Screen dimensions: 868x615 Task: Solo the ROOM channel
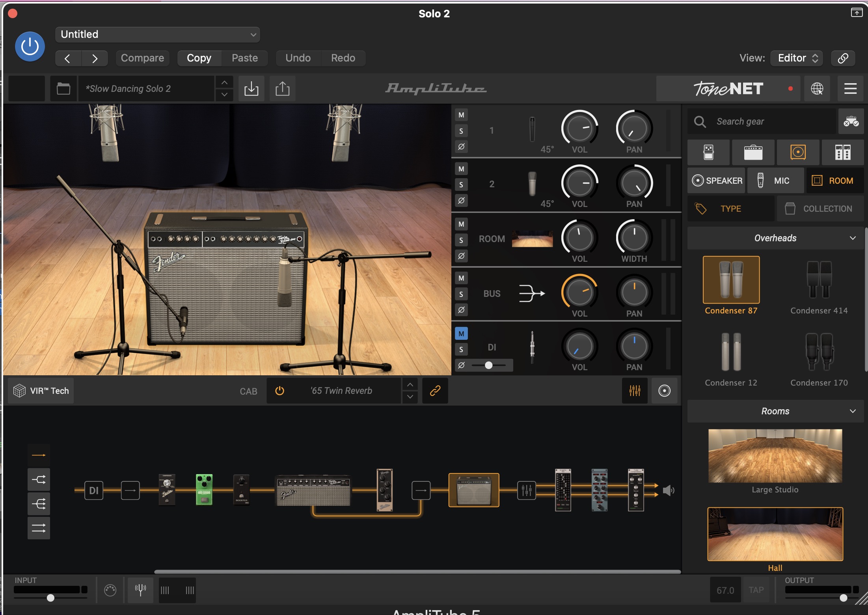(x=461, y=240)
